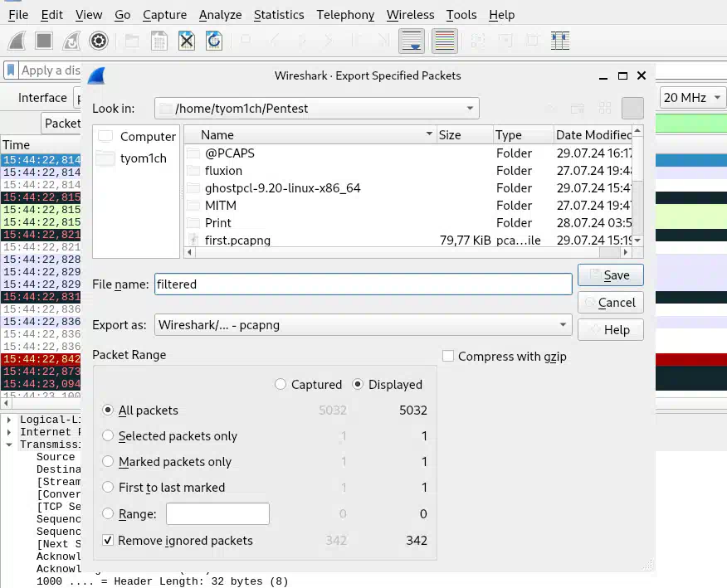Switch the file browser to list view
Image resolution: width=727 pixels, height=588 pixels.
[x=605, y=109]
